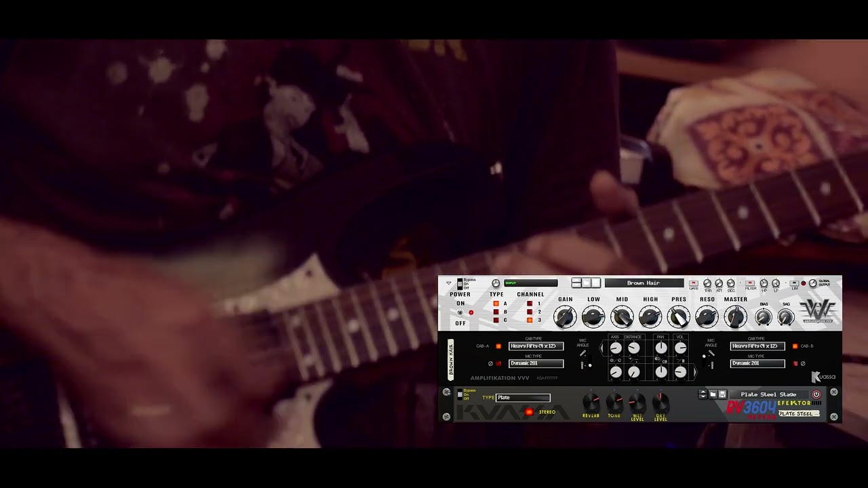Viewport: 868px width, 488px height.
Task: Flip the amp Bypass/On/Off switch
Action: pyautogui.click(x=460, y=284)
